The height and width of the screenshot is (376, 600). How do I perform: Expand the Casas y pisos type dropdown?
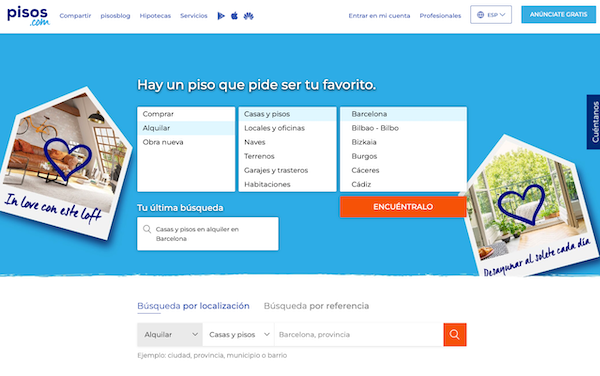[238, 334]
